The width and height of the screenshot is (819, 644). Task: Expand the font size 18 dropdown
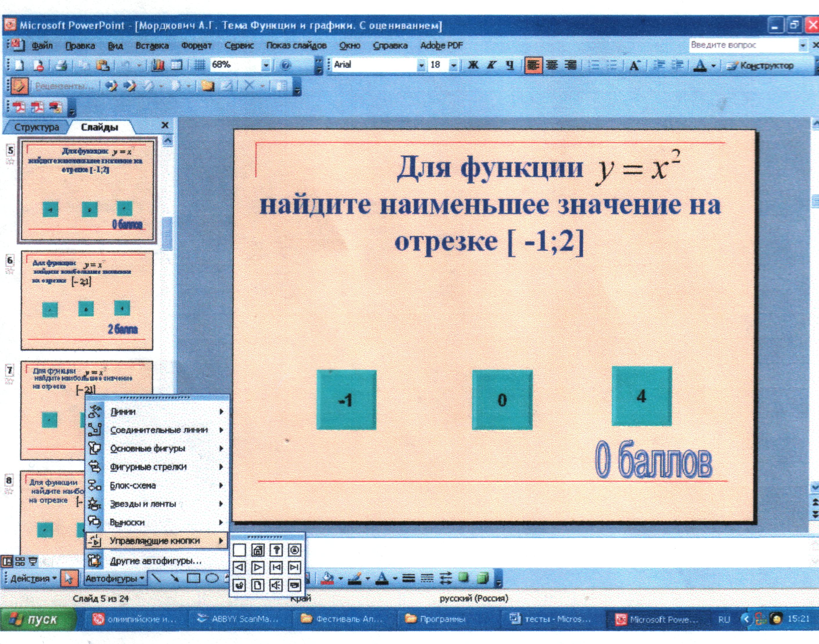[453, 66]
